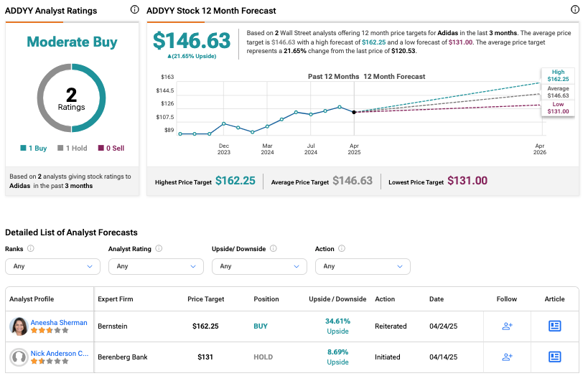Click the 1 Buy legend item
The width and height of the screenshot is (588, 381).
coord(33,148)
